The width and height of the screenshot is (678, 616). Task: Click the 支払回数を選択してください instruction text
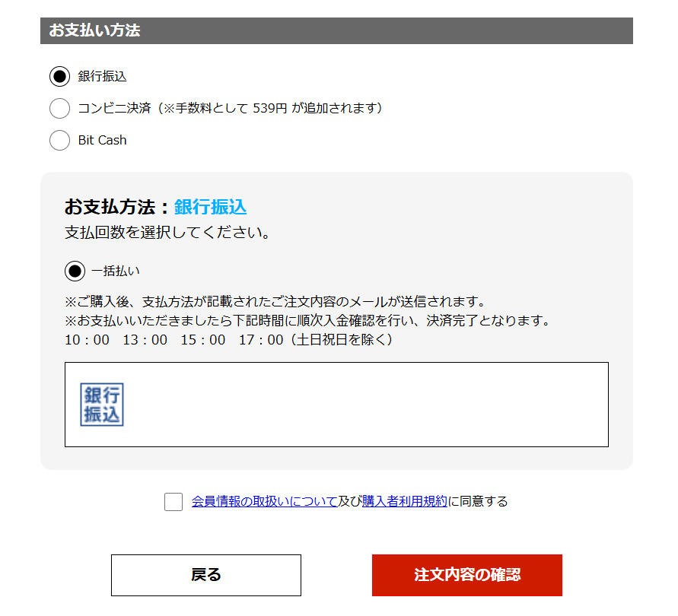coord(168,233)
